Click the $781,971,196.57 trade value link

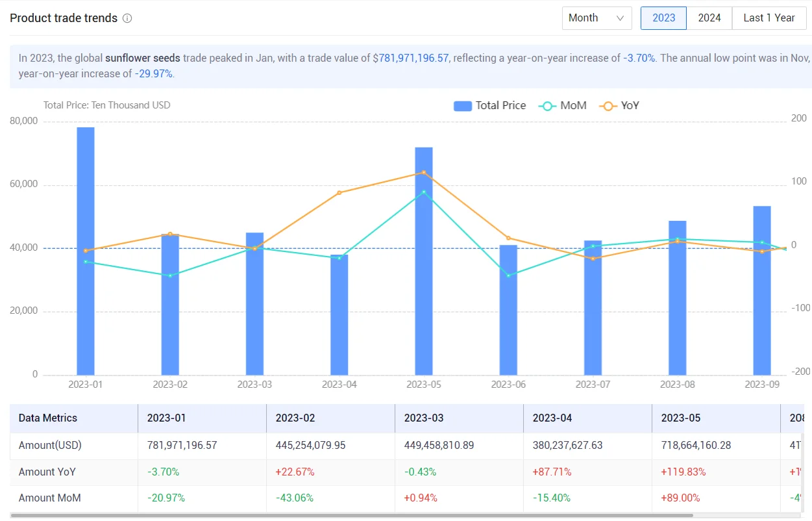pos(410,58)
